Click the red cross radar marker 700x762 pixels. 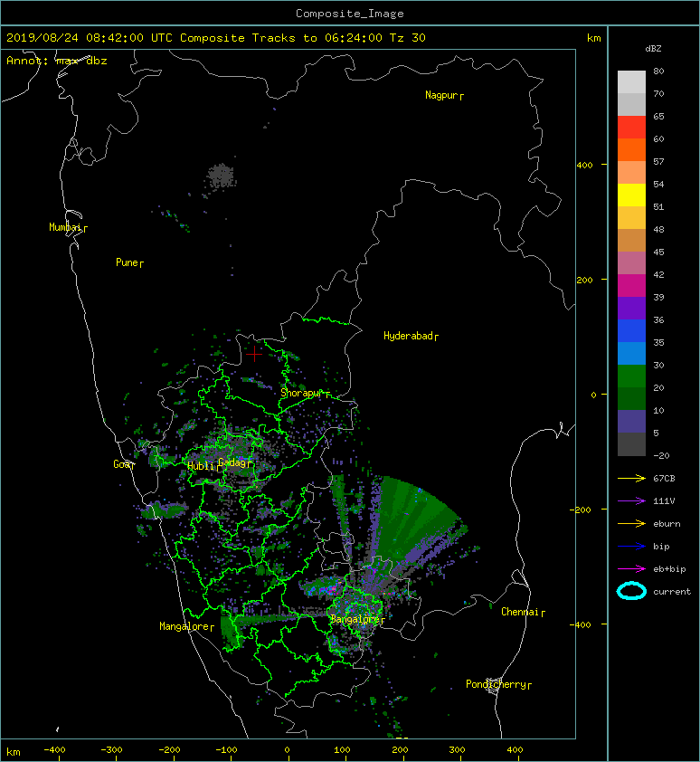click(254, 354)
